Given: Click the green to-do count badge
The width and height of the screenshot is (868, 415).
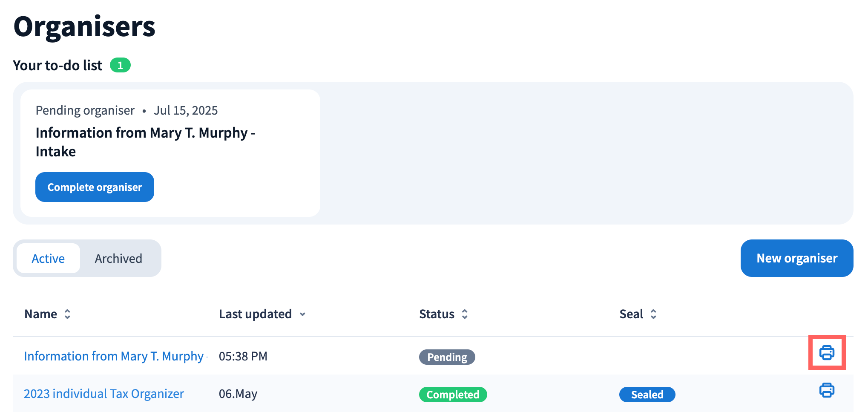Looking at the screenshot, I should (120, 65).
